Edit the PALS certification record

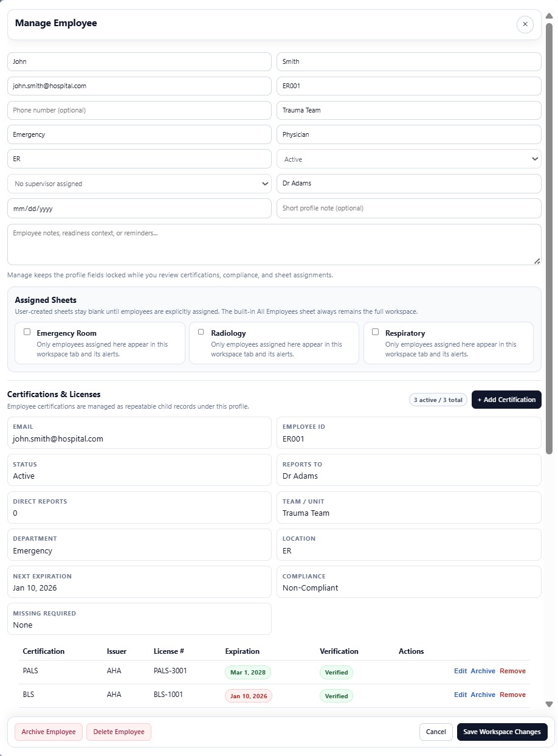click(x=460, y=671)
